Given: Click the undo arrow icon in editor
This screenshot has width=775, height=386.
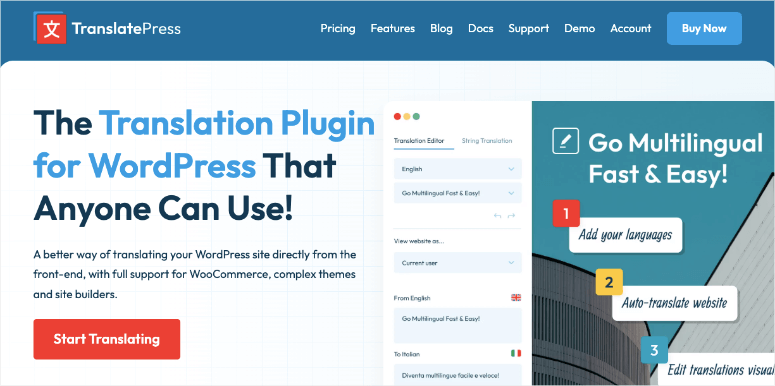Looking at the screenshot, I should tap(498, 216).
